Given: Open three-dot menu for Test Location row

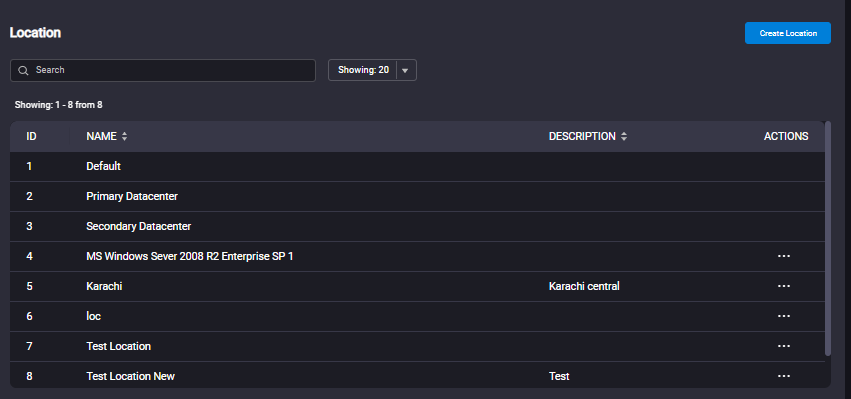Looking at the screenshot, I should [783, 346].
